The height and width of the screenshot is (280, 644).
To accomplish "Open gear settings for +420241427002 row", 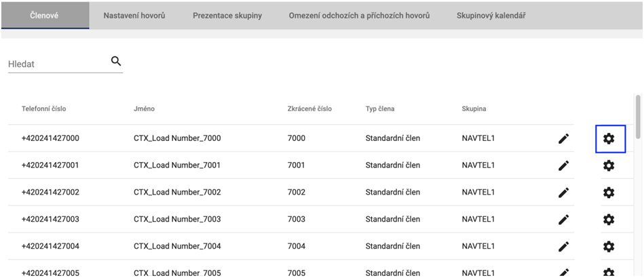I will tap(609, 193).
